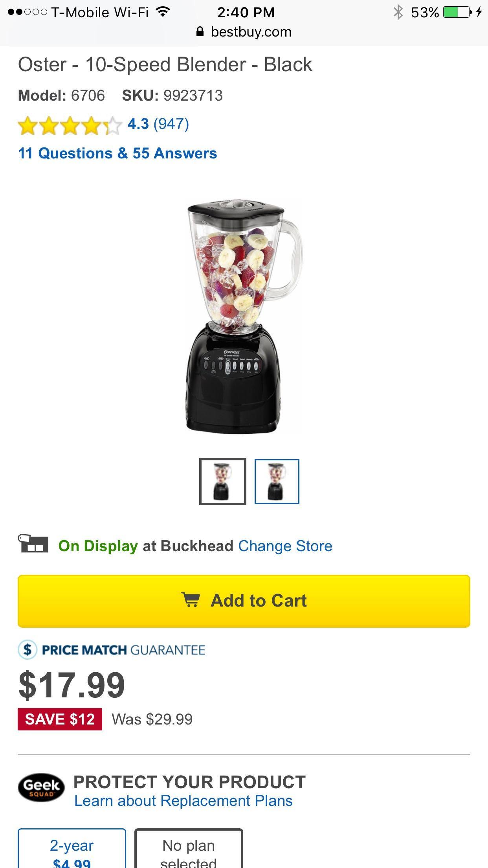This screenshot has height=868, width=488.
Task: Open Learn about Replacement Plans link
Action: [x=183, y=801]
